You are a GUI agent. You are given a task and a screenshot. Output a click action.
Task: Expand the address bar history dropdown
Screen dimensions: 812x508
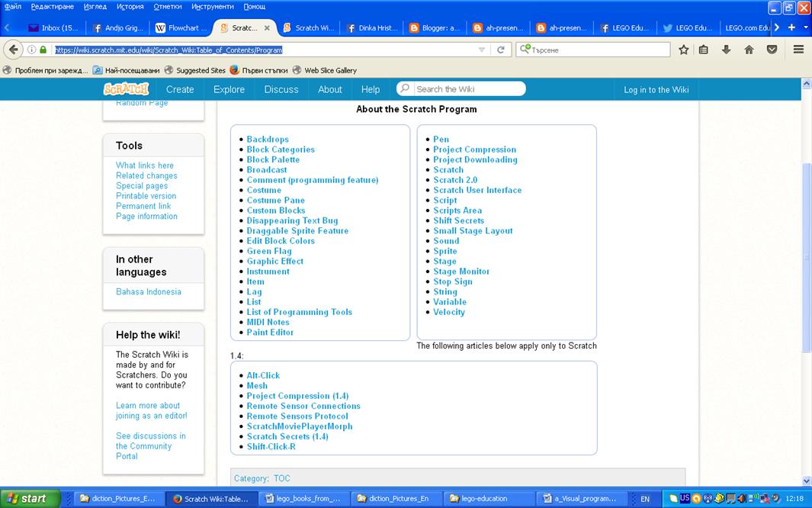click(482, 49)
